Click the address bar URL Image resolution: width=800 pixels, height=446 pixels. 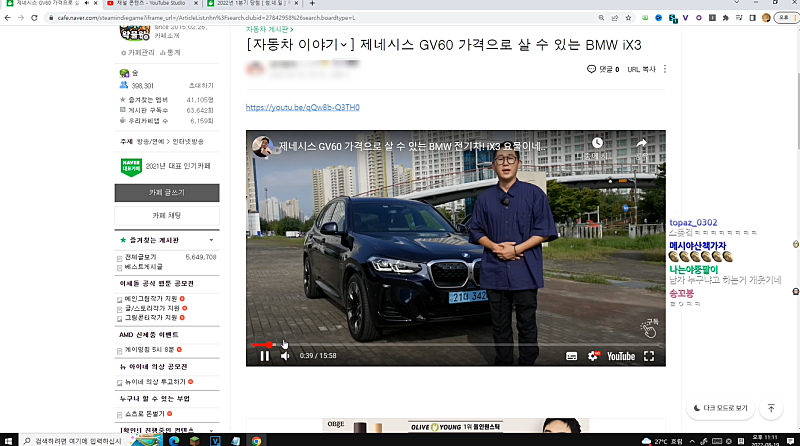206,18
